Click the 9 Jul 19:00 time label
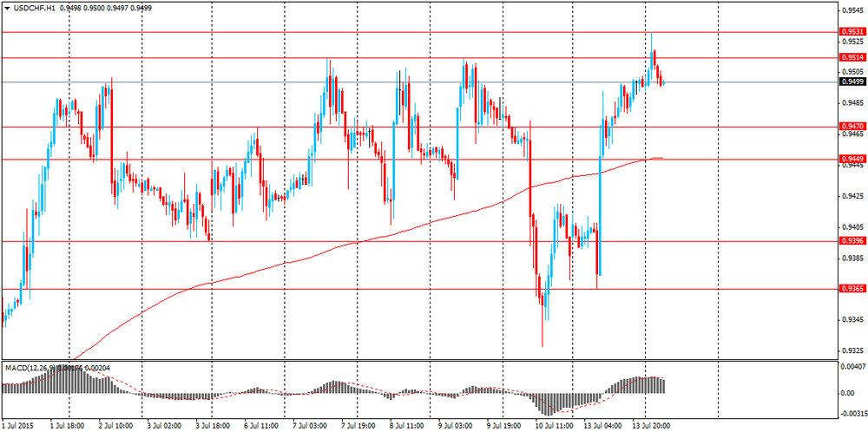The width and height of the screenshot is (868, 432). pyautogui.click(x=503, y=426)
